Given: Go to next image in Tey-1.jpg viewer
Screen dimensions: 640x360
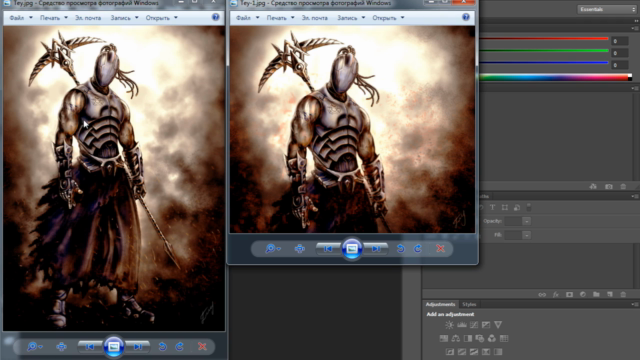Looking at the screenshot, I should pyautogui.click(x=375, y=249).
